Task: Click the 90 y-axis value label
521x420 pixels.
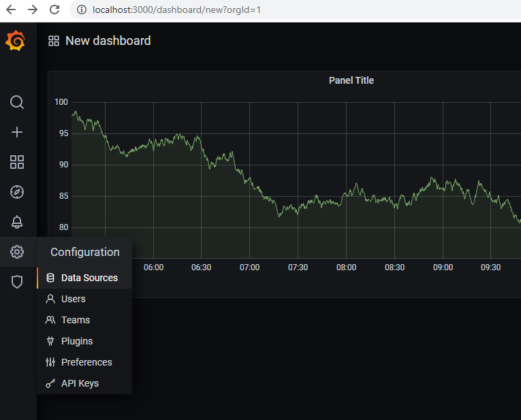Action: point(63,165)
